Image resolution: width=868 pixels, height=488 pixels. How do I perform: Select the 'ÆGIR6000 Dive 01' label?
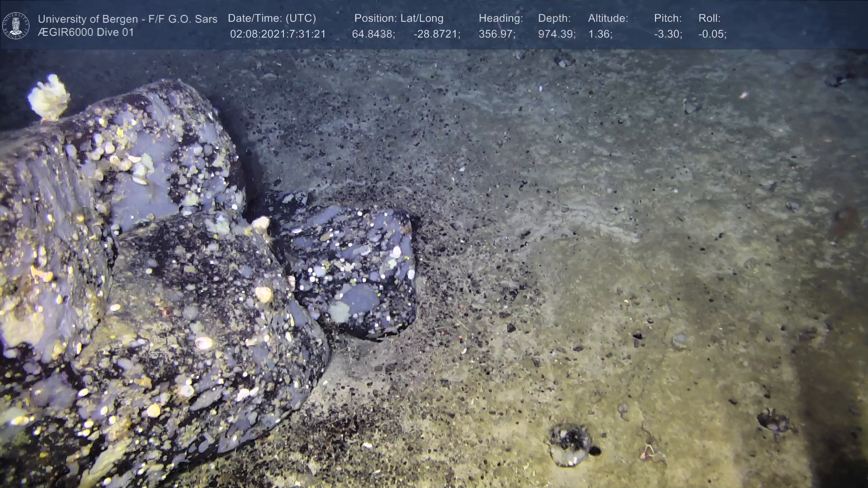click(86, 33)
